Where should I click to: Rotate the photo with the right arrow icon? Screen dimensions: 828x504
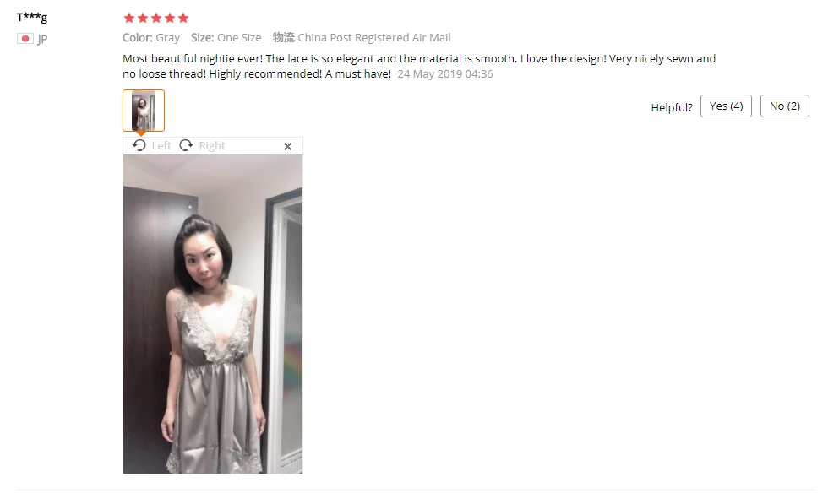coord(186,145)
